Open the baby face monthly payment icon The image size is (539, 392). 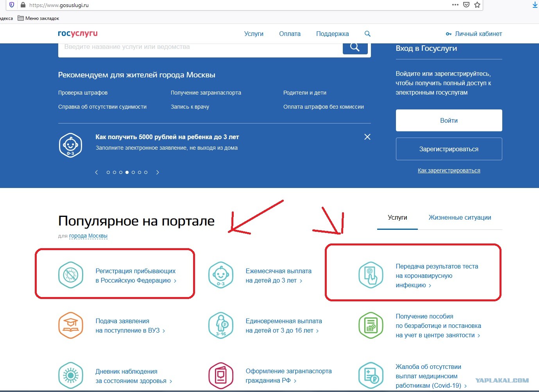221,275
